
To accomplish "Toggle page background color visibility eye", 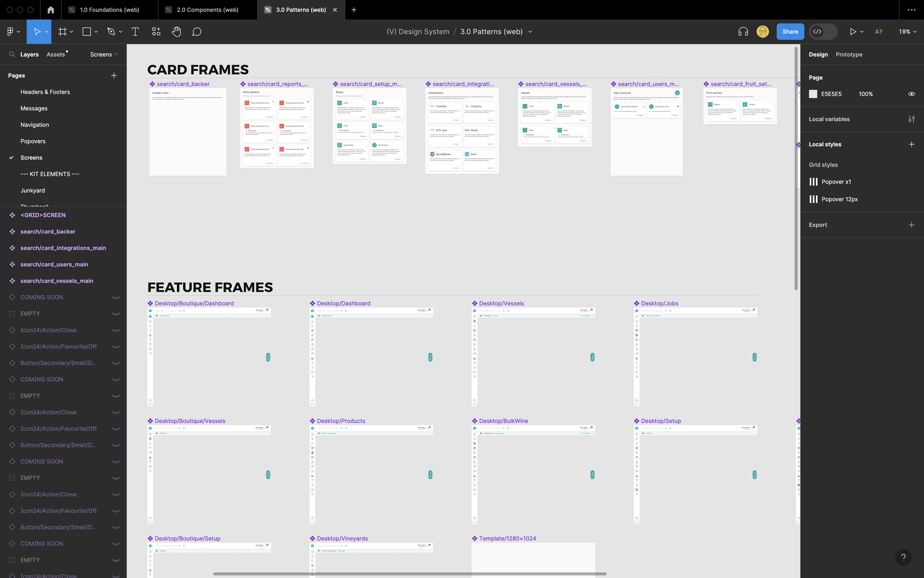I will click(911, 94).
